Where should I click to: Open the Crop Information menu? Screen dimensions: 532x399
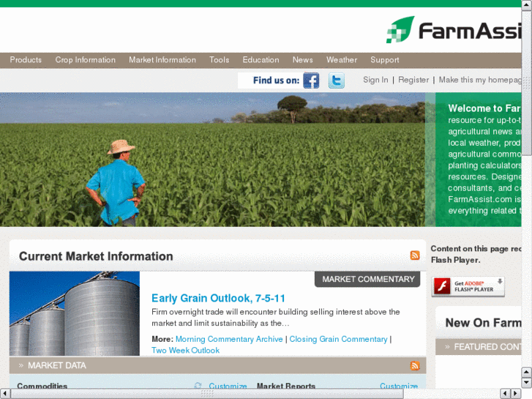pyautogui.click(x=86, y=60)
